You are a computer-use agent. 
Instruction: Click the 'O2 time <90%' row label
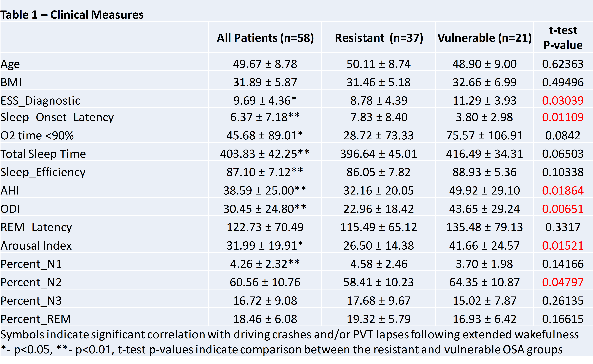coord(37,136)
